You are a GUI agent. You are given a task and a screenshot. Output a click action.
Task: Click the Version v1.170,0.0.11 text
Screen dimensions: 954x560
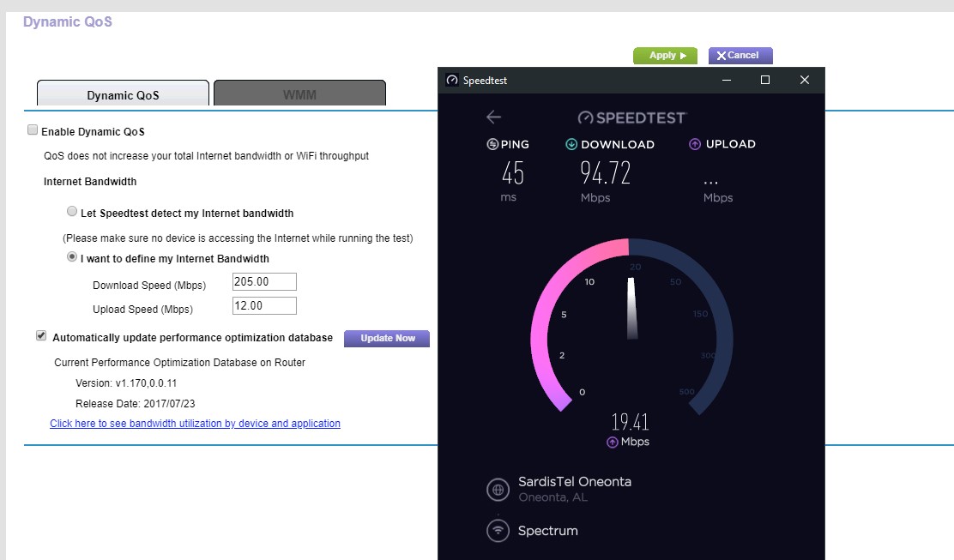[x=126, y=383]
